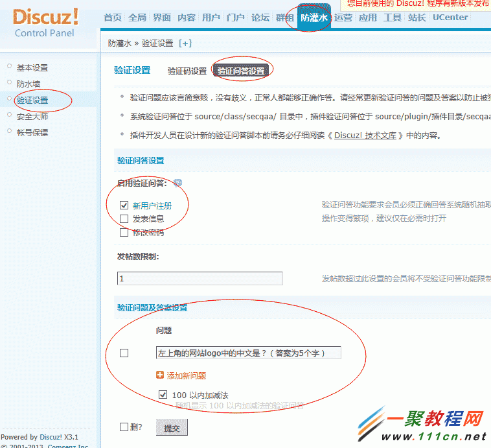Click the help icon beside 启用验证问答
This screenshot has height=448, width=491.
click(178, 183)
